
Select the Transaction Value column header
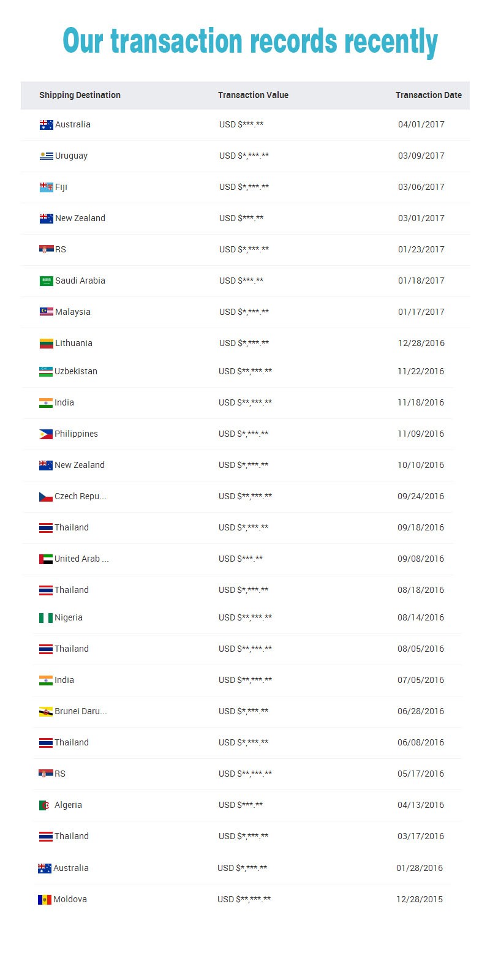click(253, 95)
